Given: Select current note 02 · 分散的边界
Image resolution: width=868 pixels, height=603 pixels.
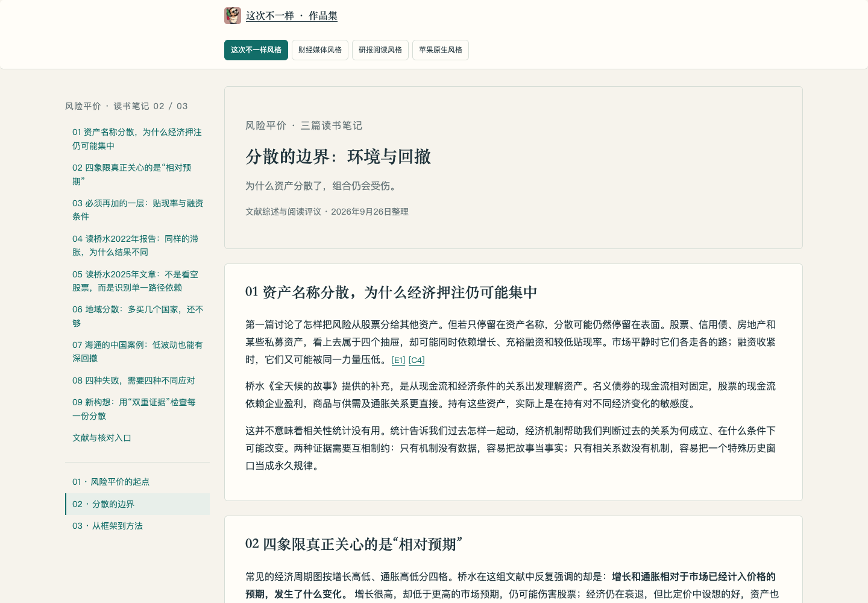Looking at the screenshot, I should pyautogui.click(x=137, y=504).
